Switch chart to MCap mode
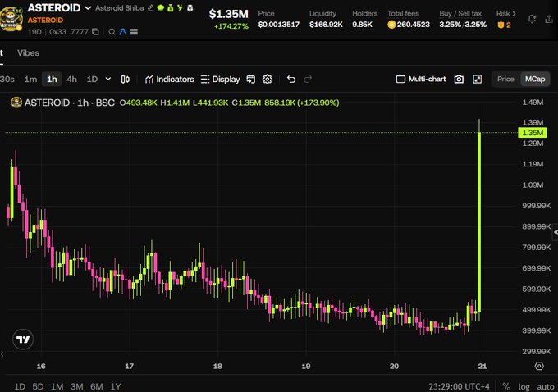This screenshot has height=392, width=558. [x=535, y=79]
